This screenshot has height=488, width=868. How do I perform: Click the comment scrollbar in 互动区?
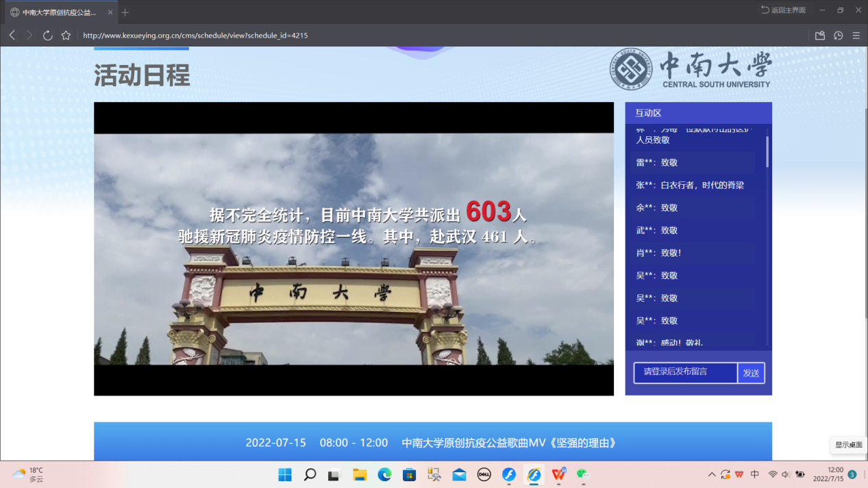click(767, 151)
